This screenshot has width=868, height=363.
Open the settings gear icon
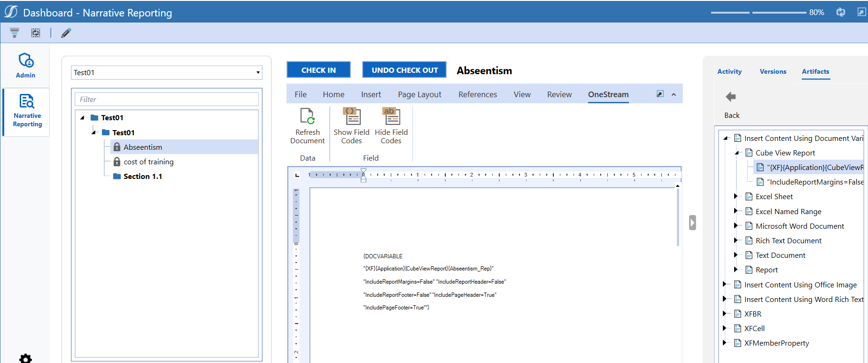coord(26,358)
